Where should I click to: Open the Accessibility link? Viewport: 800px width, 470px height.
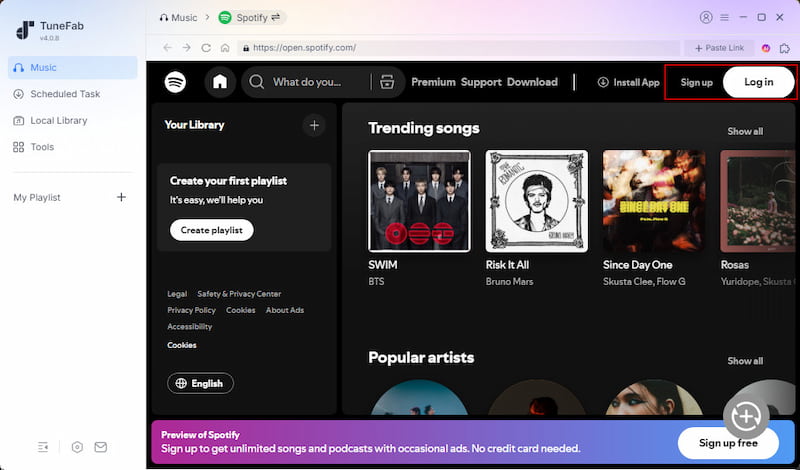[189, 327]
